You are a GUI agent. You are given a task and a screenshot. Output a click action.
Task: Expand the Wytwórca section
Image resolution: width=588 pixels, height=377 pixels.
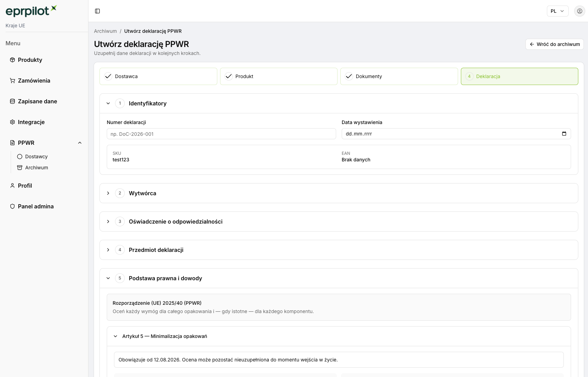click(x=339, y=193)
